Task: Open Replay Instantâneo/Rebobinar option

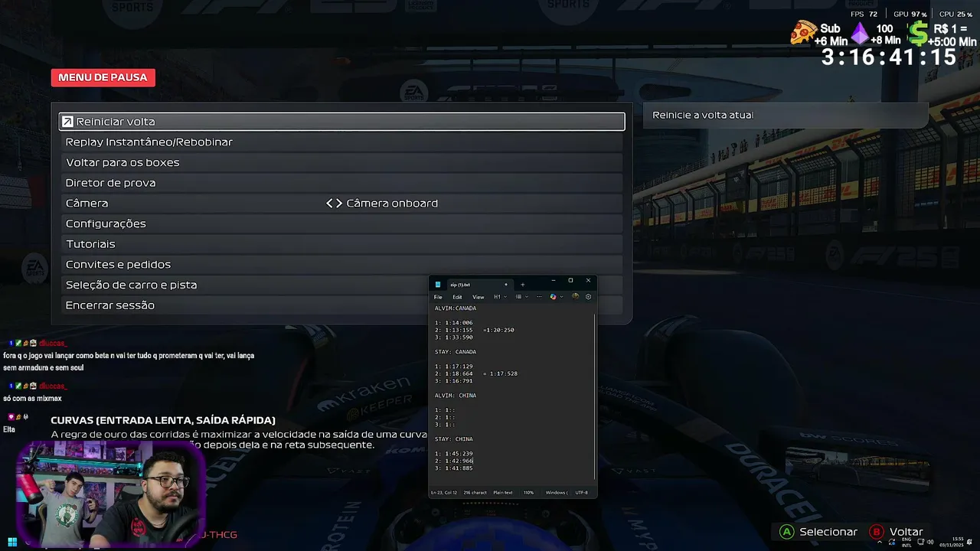Action: 341,142
